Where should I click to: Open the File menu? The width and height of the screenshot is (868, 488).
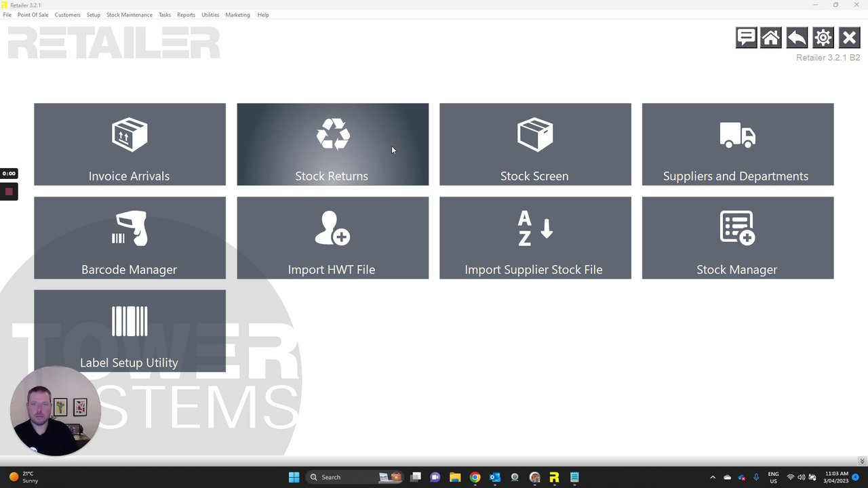point(7,15)
